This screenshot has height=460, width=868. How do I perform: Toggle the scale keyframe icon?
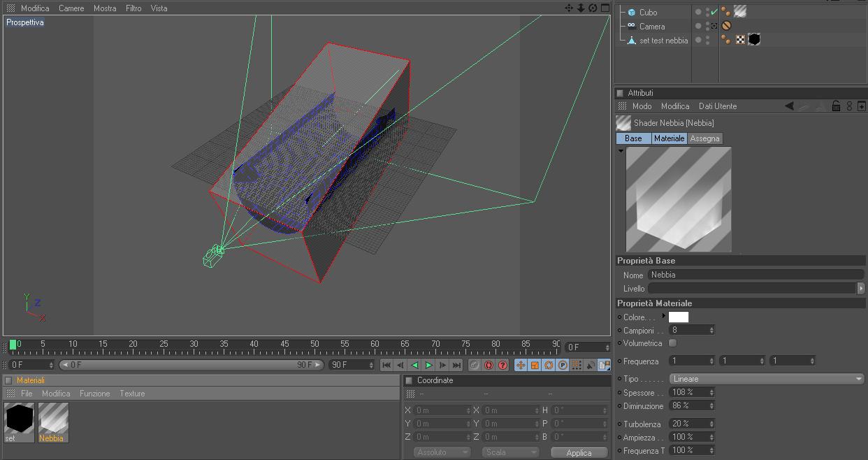[x=535, y=365]
